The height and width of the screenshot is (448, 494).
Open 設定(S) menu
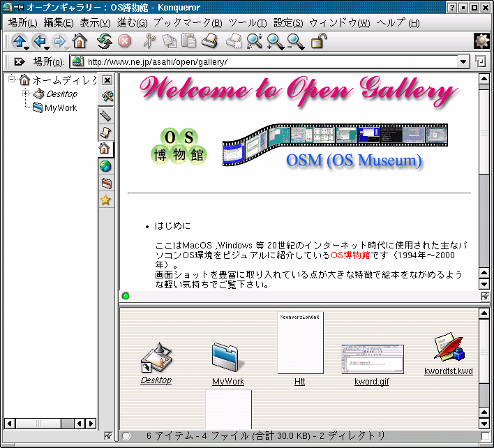coord(288,23)
